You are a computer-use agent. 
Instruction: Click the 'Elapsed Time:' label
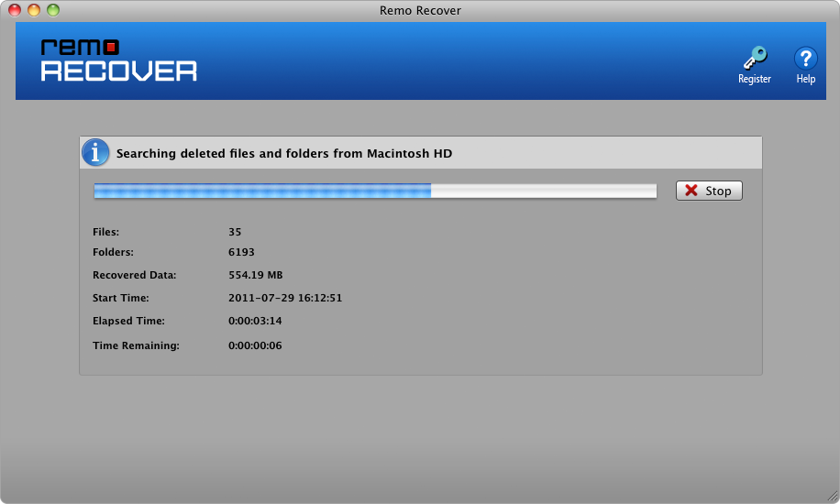(128, 321)
